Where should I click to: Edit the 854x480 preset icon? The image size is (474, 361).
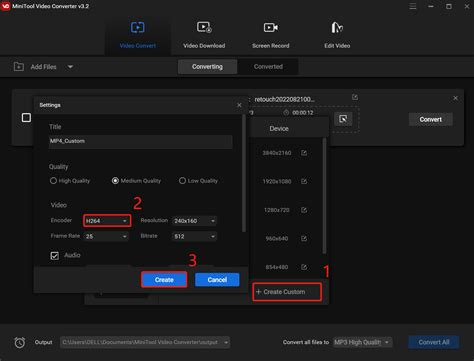304,267
